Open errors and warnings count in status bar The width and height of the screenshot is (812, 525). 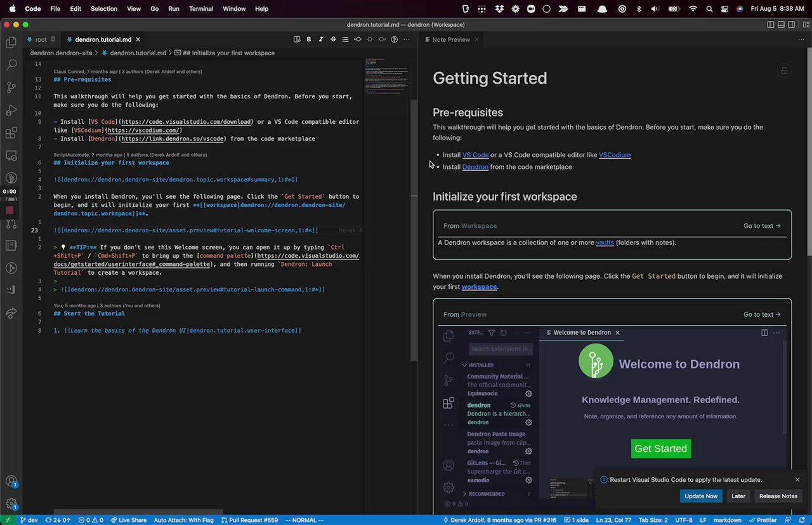click(91, 520)
